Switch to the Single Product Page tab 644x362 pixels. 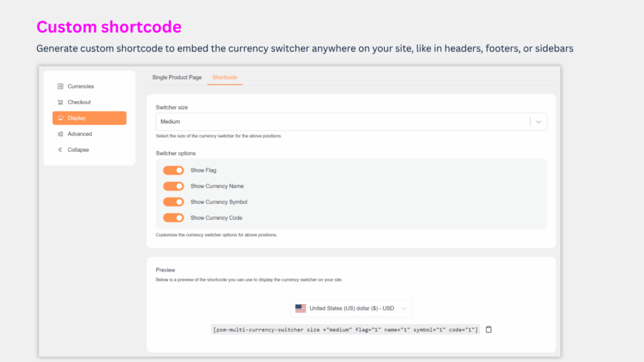[177, 77]
